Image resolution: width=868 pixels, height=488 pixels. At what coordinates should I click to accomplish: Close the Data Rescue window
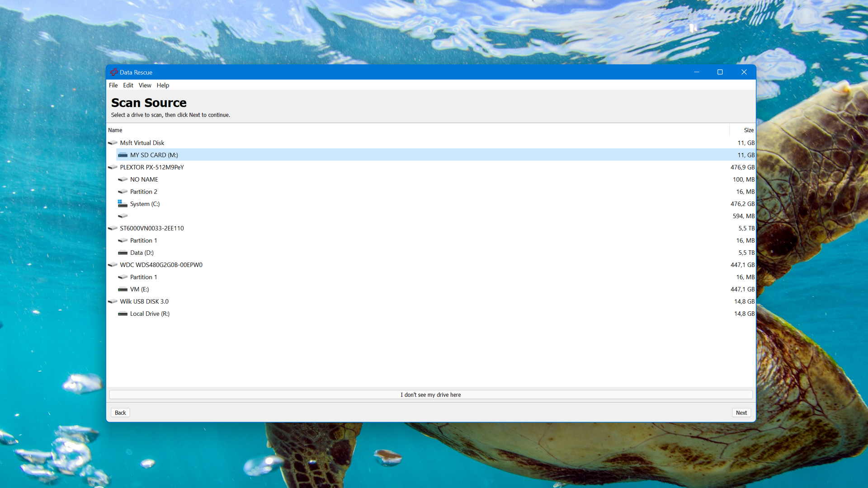pyautogui.click(x=744, y=72)
